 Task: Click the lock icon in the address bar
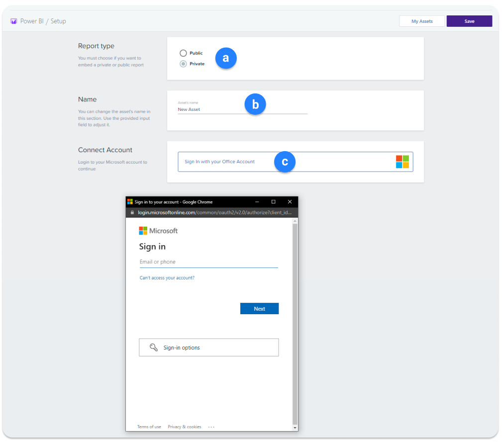click(x=132, y=212)
